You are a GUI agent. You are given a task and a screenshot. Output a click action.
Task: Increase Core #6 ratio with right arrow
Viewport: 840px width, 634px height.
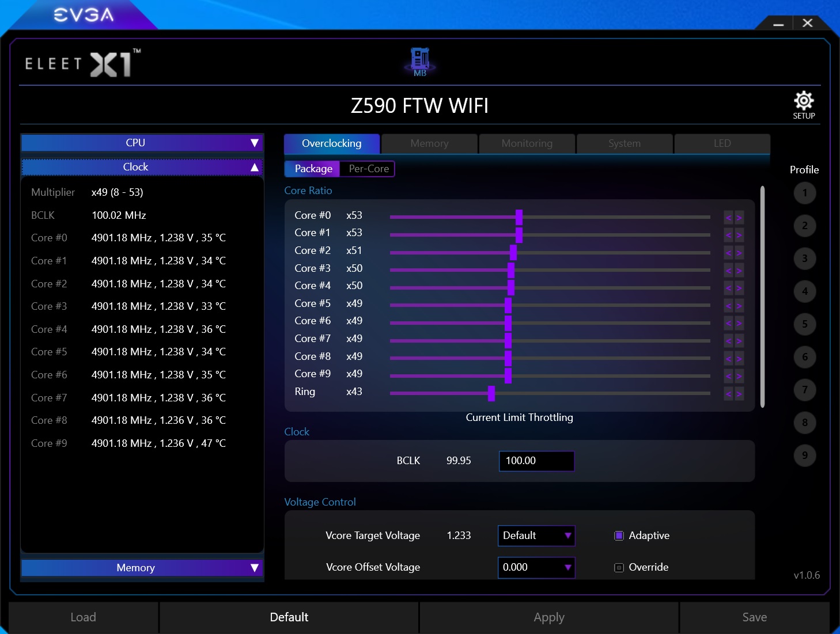(739, 323)
